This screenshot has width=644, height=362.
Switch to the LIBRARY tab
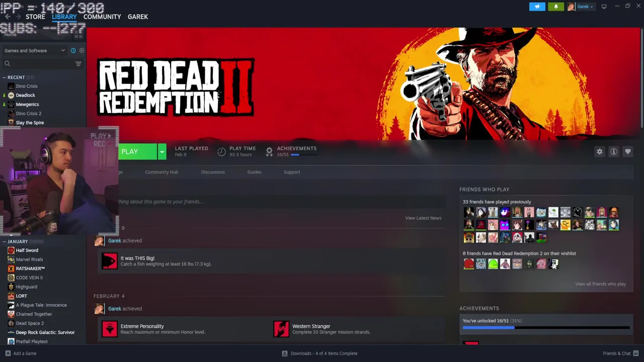click(x=64, y=17)
